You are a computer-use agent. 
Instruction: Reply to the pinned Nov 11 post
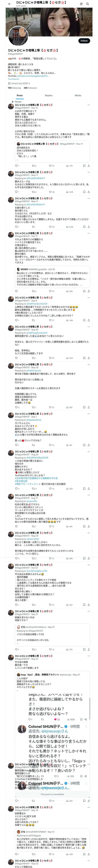coord(16,166)
